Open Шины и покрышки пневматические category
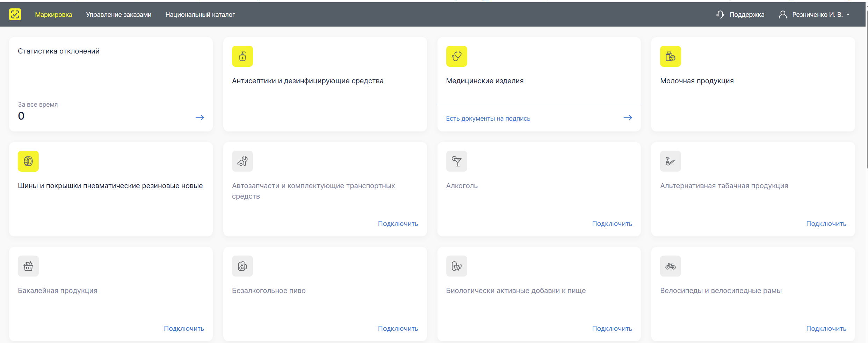Screen dimensions: 868x343 [110, 186]
